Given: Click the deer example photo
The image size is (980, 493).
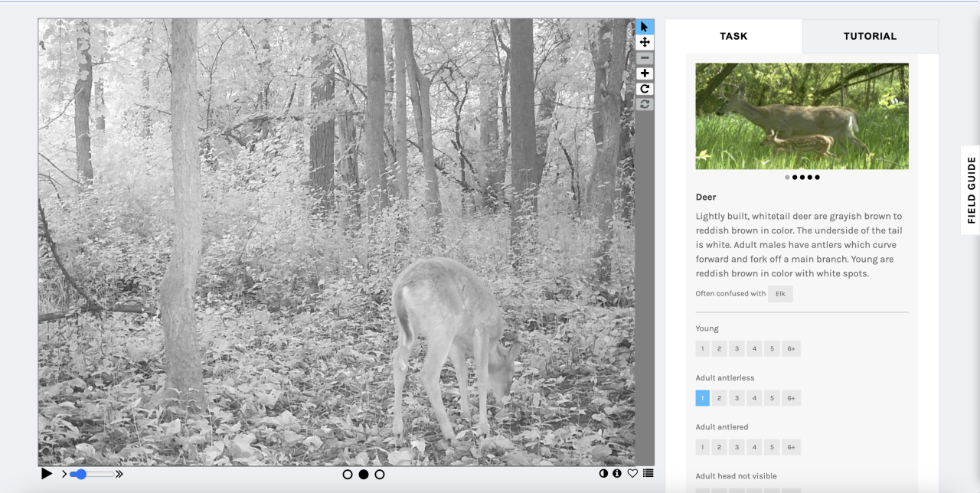Looking at the screenshot, I should click(x=802, y=116).
